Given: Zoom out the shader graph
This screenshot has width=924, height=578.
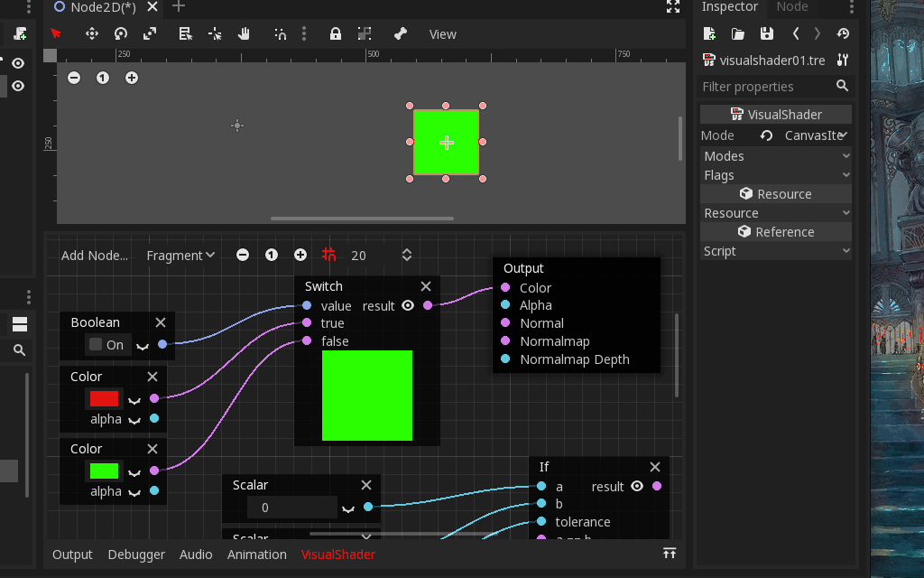Looking at the screenshot, I should [242, 255].
